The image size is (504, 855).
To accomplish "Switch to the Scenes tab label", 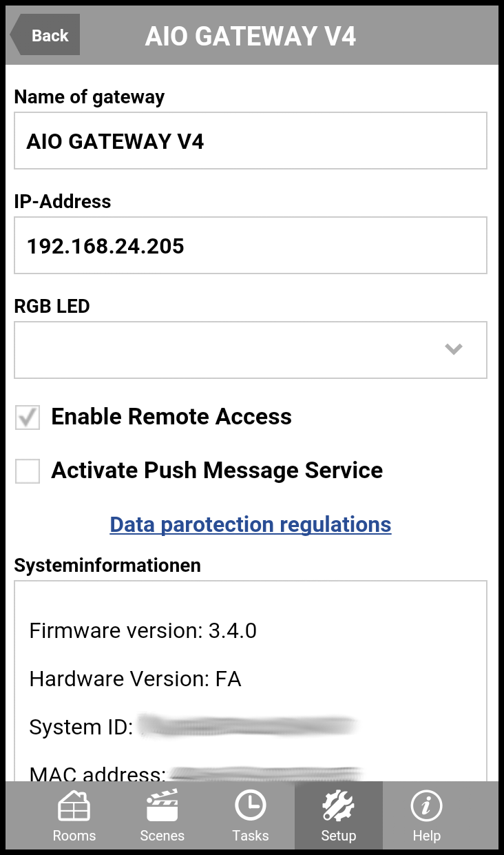I will [x=162, y=836].
